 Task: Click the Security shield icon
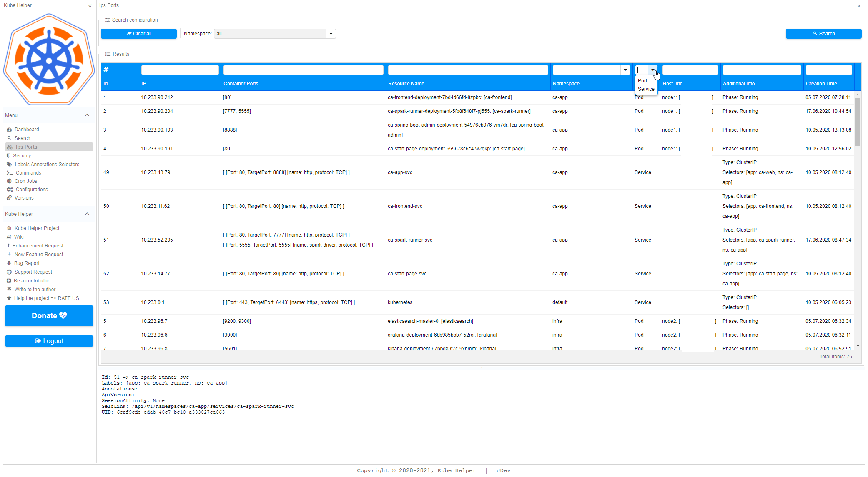tap(8, 156)
